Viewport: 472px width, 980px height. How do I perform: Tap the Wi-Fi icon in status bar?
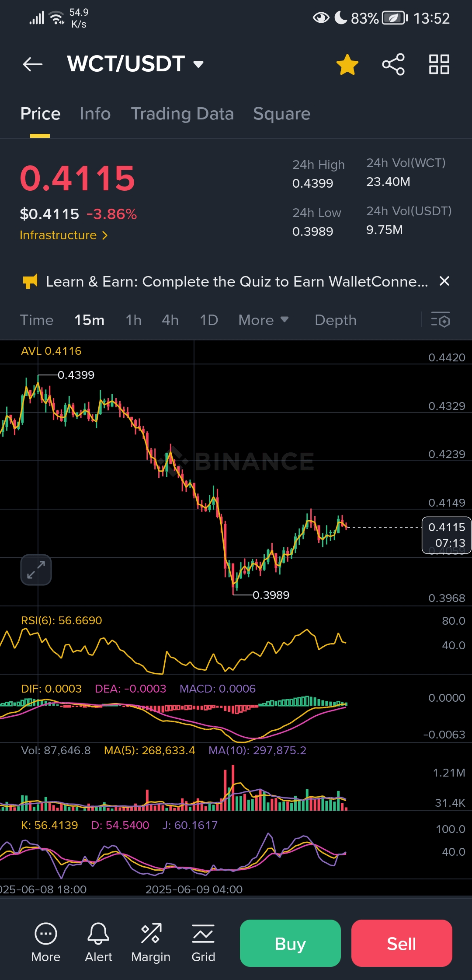tap(56, 18)
